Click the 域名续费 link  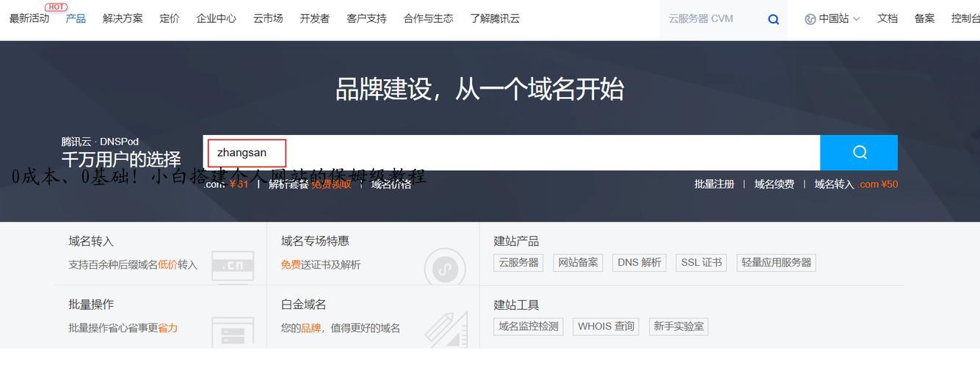tap(774, 184)
